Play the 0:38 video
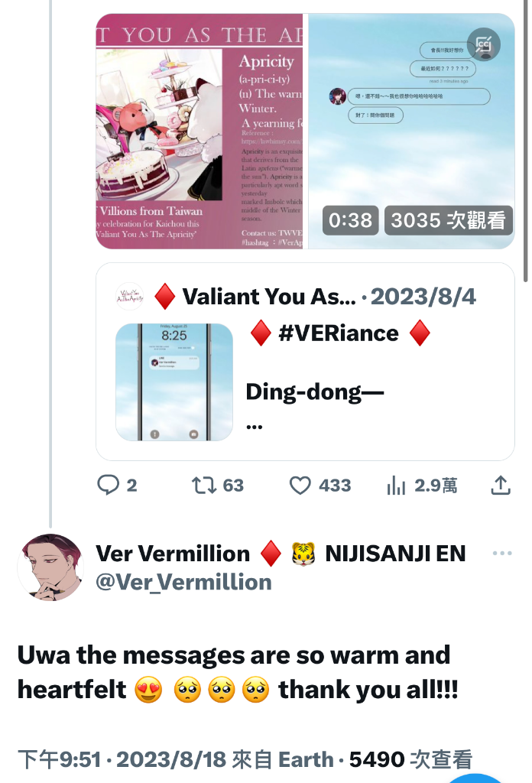Viewport: 532px width, 783px height. point(411,132)
